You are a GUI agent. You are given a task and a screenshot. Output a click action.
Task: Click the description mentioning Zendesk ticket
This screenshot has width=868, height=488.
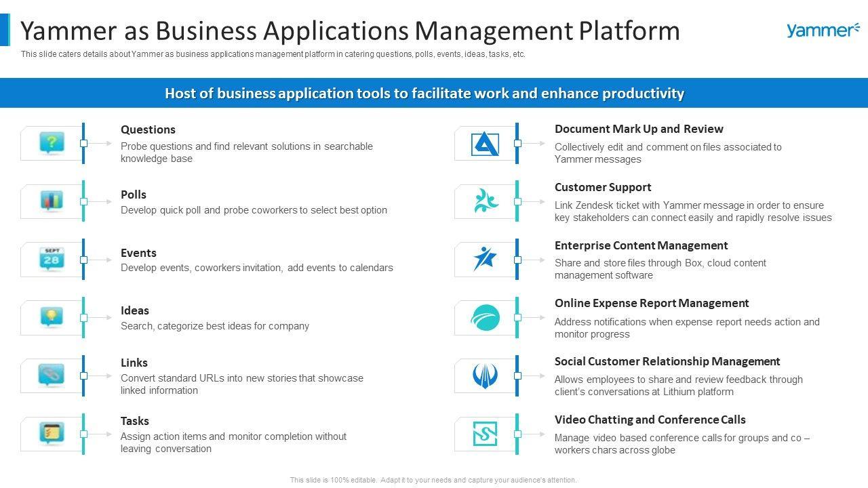(693, 211)
